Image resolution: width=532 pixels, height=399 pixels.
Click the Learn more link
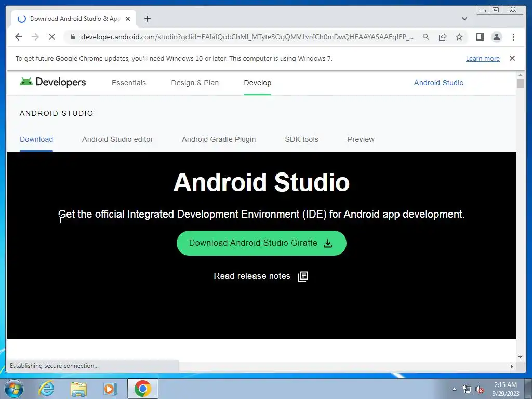[x=483, y=58]
